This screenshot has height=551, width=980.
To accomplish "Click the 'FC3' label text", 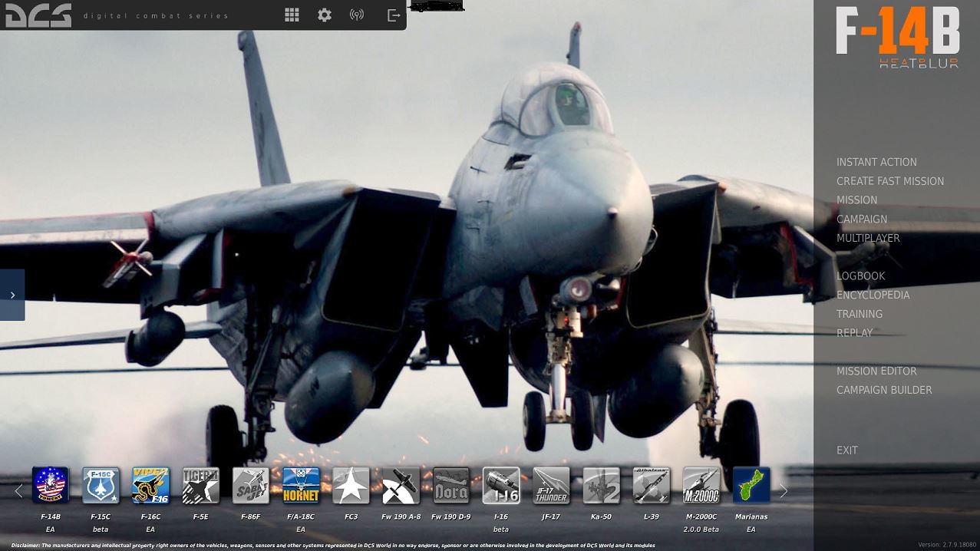I will [x=351, y=517].
